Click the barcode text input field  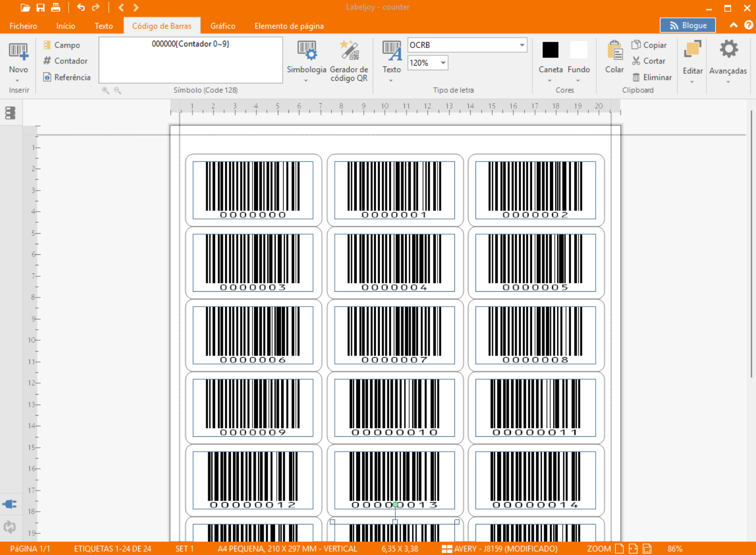point(190,60)
